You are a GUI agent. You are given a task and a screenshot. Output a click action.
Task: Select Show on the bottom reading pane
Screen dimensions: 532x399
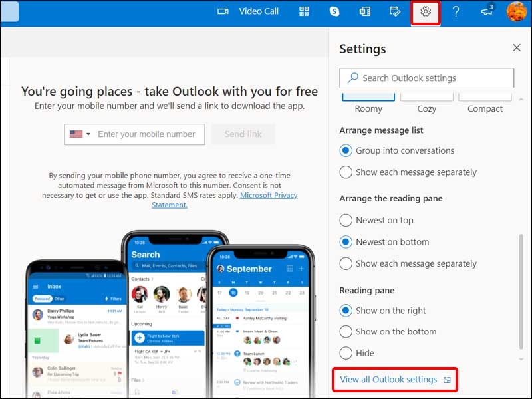click(388, 331)
